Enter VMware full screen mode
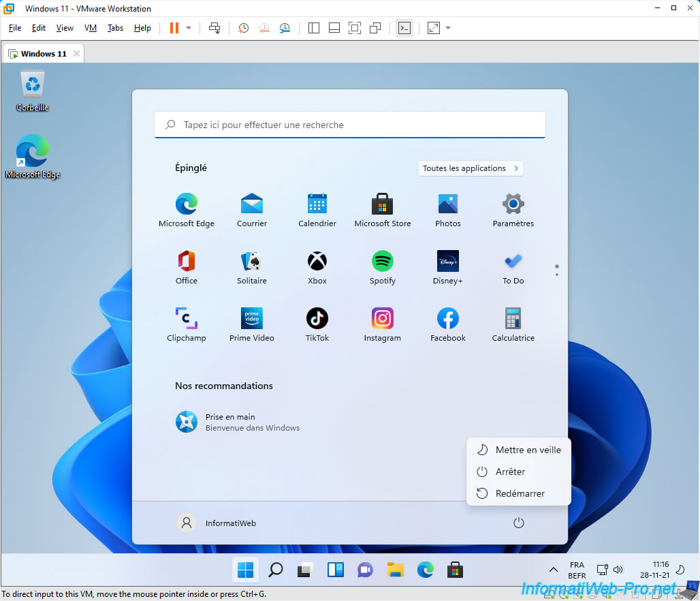The width and height of the screenshot is (700, 601). pyautogui.click(x=354, y=28)
